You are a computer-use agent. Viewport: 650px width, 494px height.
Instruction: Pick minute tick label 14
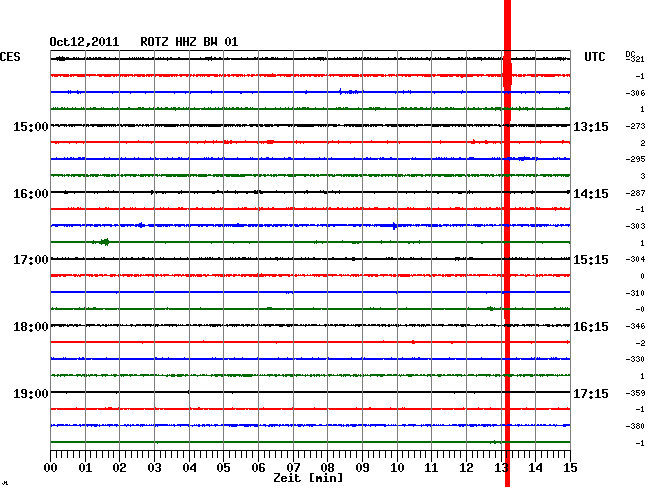[535, 468]
